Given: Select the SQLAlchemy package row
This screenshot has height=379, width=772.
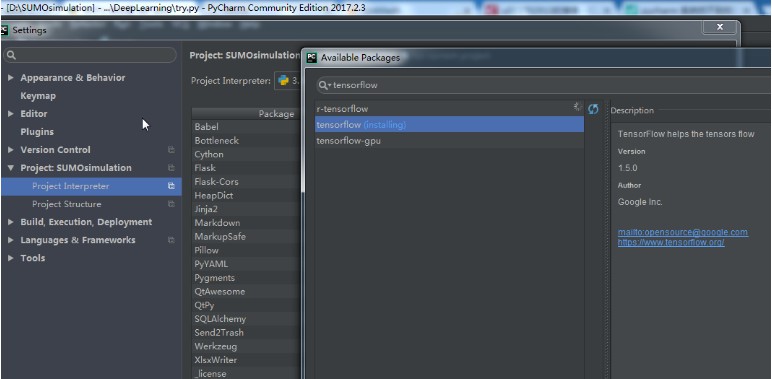Looking at the screenshot, I should pos(247,319).
